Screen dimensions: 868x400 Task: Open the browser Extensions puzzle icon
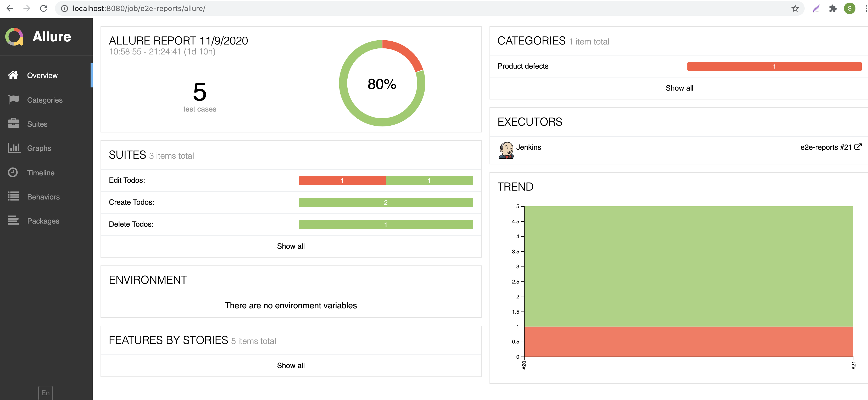tap(833, 8)
